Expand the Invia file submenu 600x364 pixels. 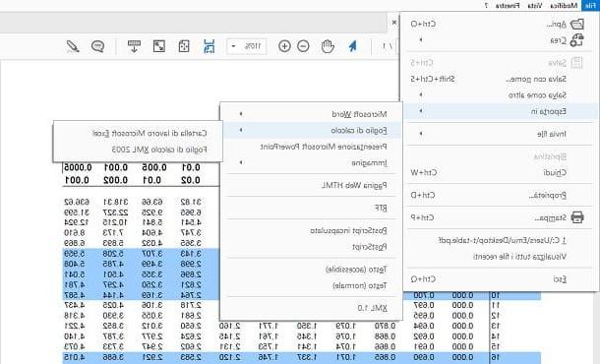click(x=421, y=133)
